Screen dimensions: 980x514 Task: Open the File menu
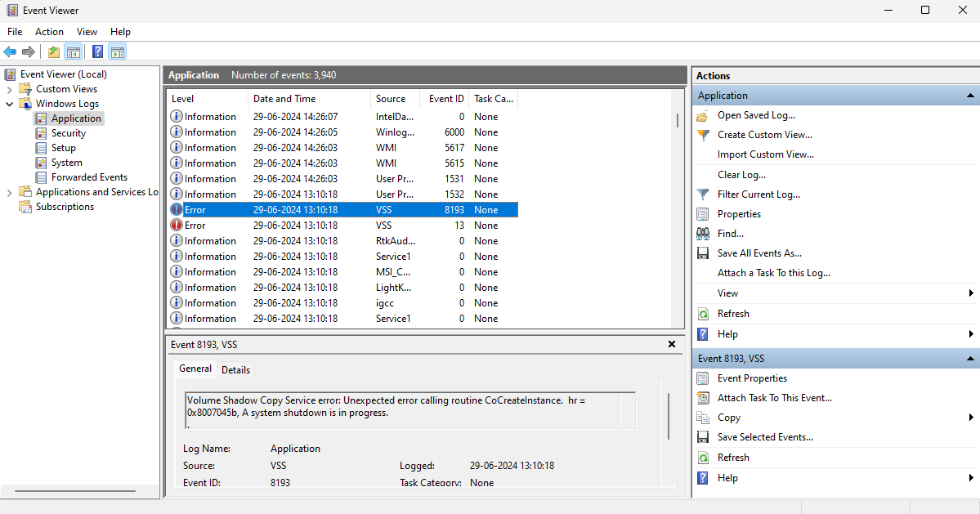[15, 32]
